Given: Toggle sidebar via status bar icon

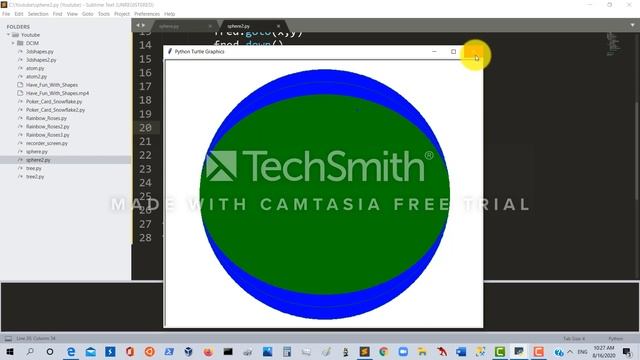Looking at the screenshot, I should point(8,338).
